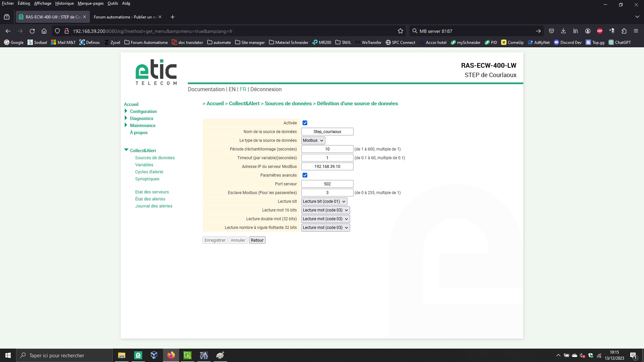Switch to the Forum automatisme tab
Viewport: 644px width, 362px height.
(x=125, y=17)
